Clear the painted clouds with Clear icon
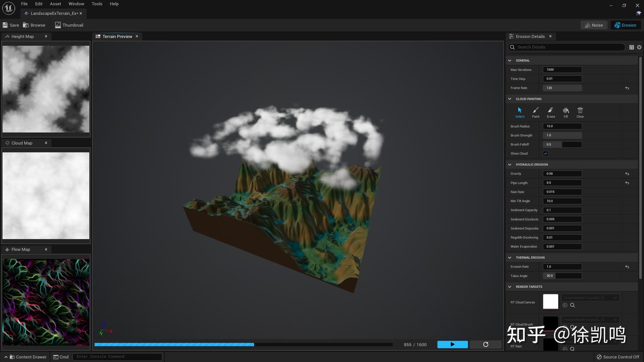The width and height of the screenshot is (644, 362). 580,112
